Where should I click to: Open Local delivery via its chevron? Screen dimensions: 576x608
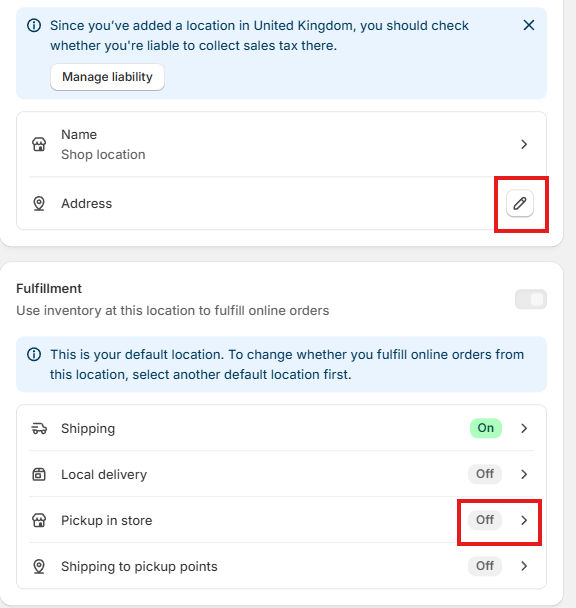coord(524,474)
